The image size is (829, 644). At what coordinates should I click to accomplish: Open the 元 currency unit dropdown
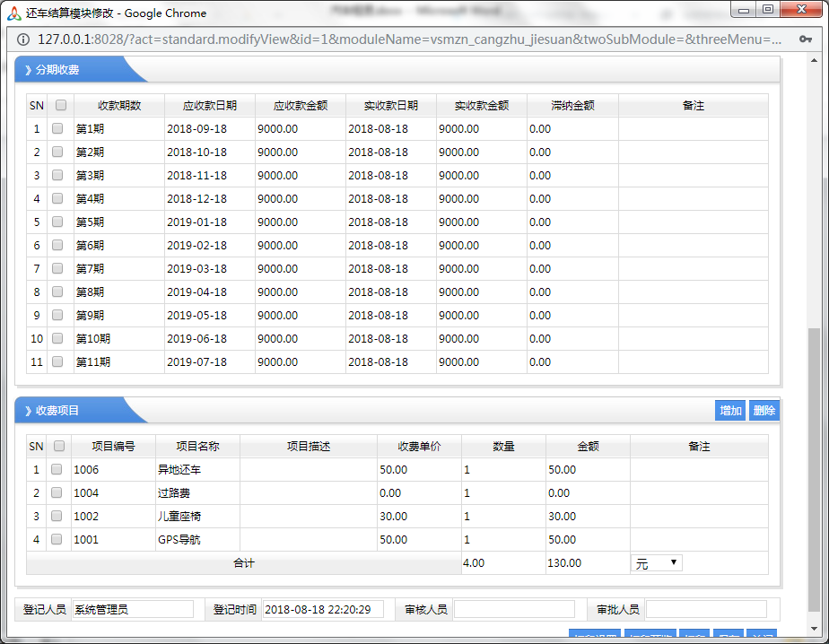pyautogui.click(x=658, y=562)
